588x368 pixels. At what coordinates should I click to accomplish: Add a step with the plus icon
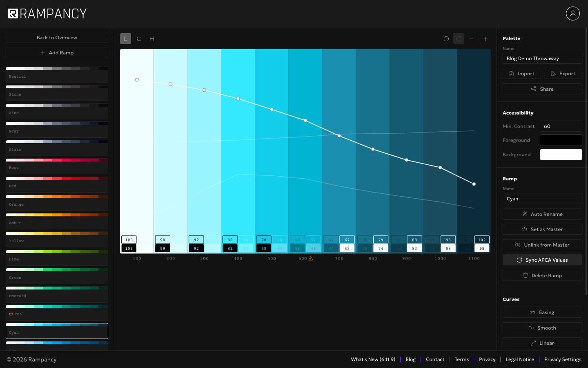(x=486, y=39)
